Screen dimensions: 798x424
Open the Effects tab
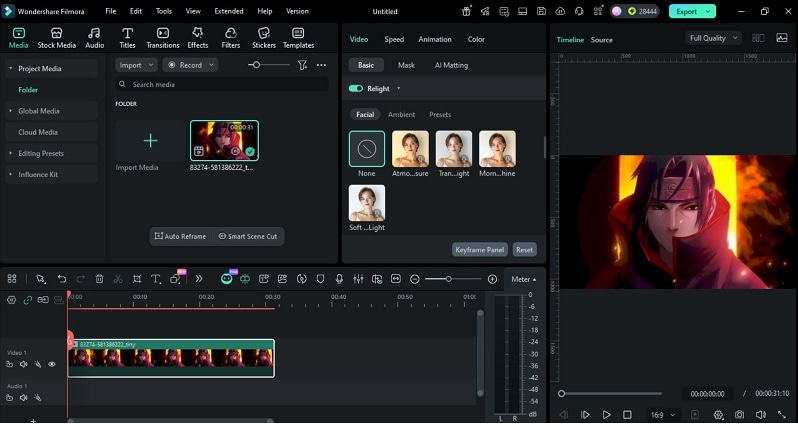tap(197, 38)
